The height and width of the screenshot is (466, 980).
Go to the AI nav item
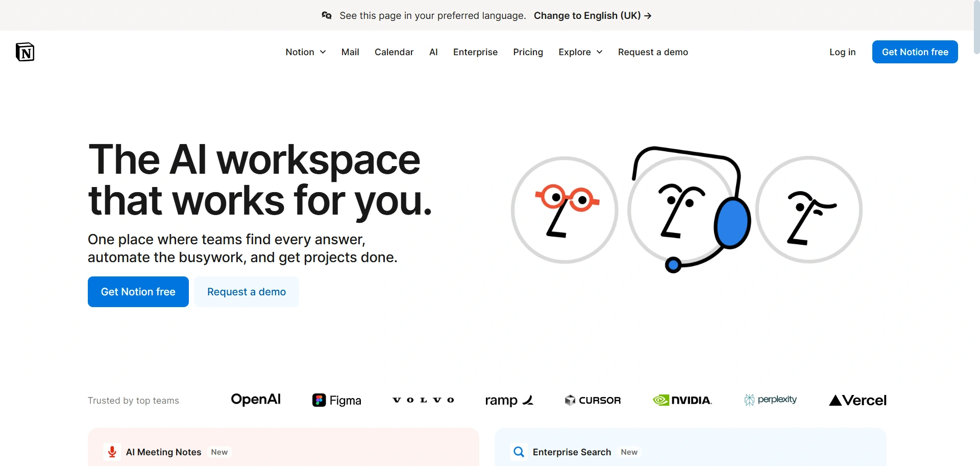(x=433, y=52)
